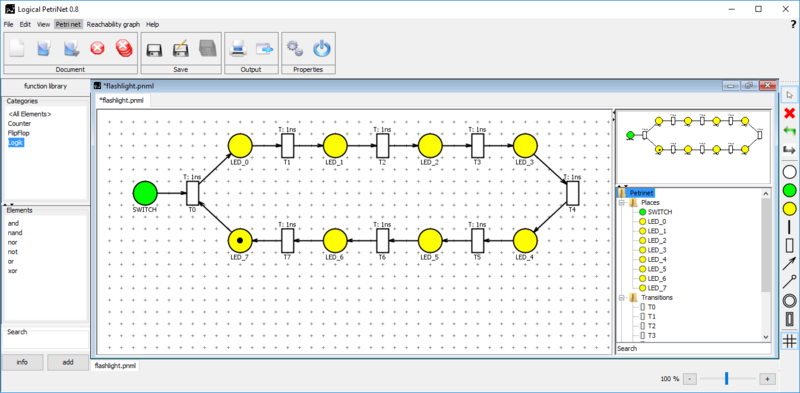Image resolution: width=800 pixels, height=393 pixels.
Task: Collapse the Places tree node
Action: (x=622, y=203)
